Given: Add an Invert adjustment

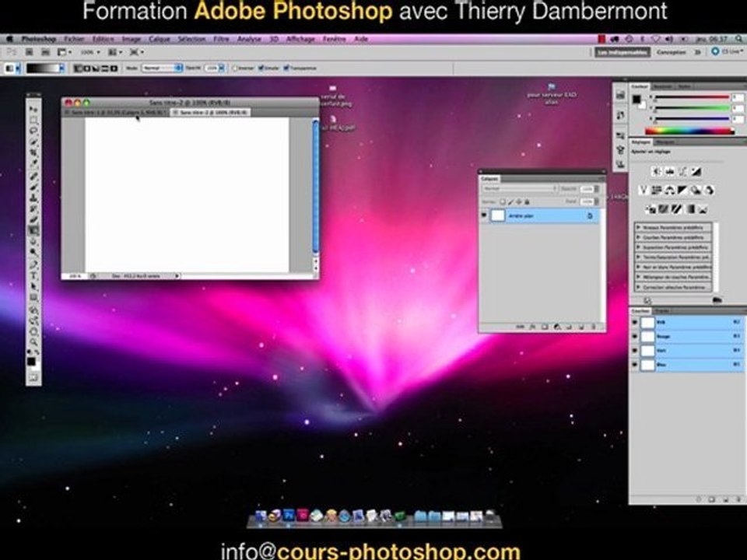Looking at the screenshot, I should click(651, 209).
